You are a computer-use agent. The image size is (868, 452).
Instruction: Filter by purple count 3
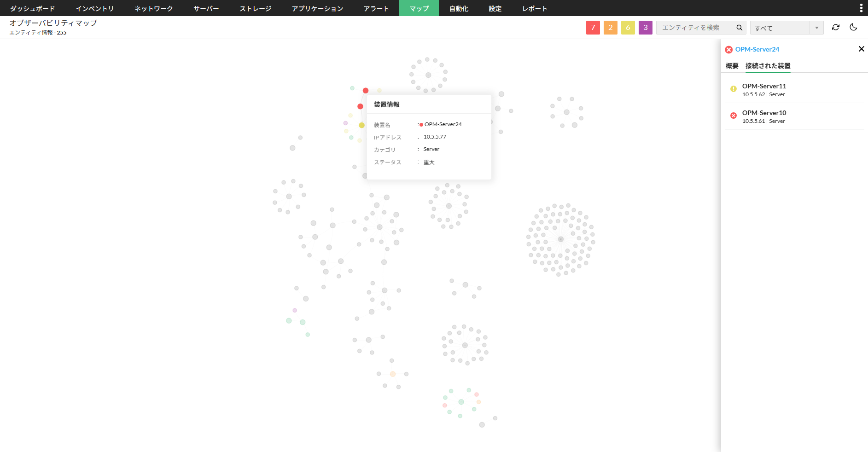click(x=646, y=28)
